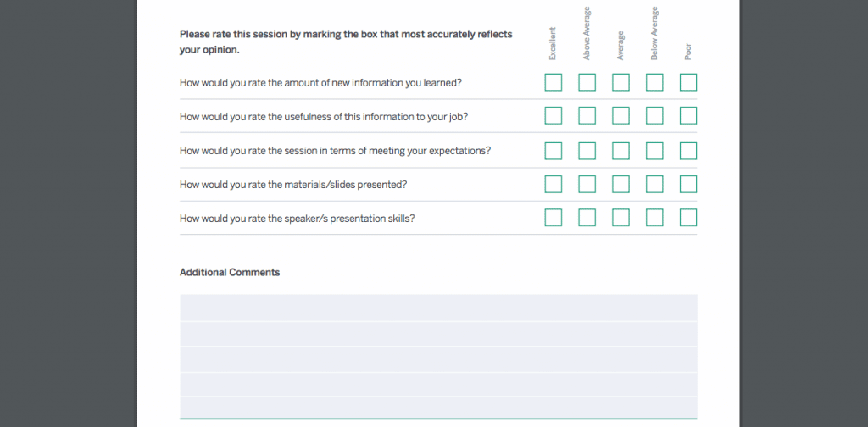Select Excellent for materials/slides presented

tap(553, 184)
